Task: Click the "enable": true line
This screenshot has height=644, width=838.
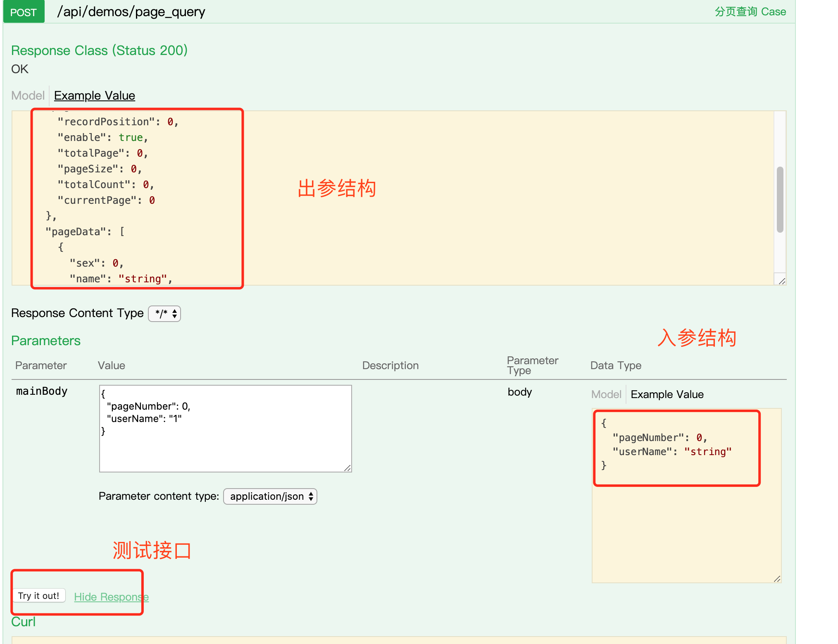Action: pos(103,137)
